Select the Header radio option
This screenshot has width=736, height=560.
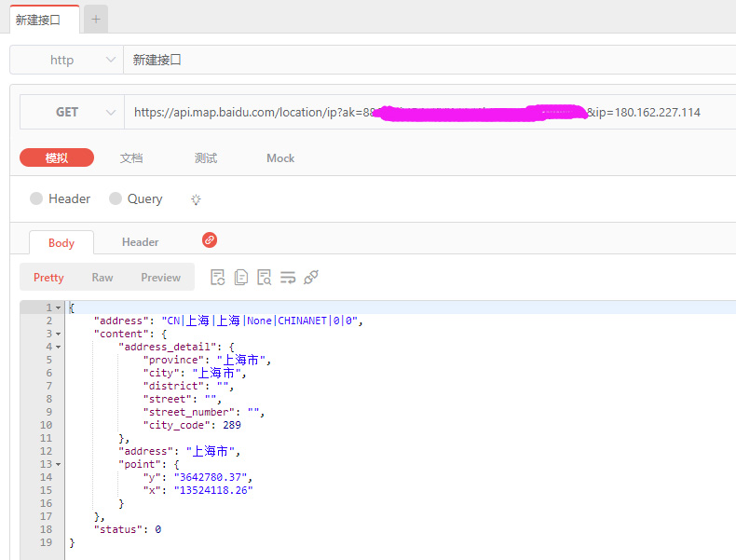coord(60,199)
